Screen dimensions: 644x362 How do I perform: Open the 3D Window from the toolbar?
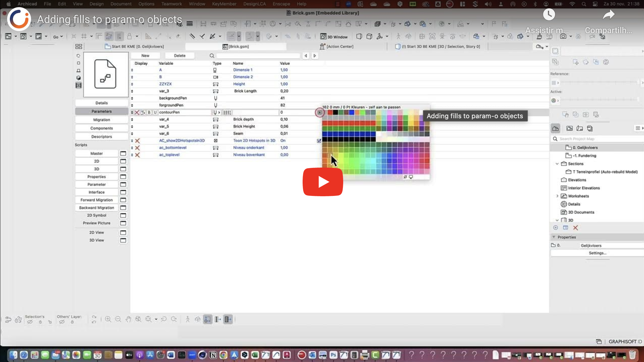click(334, 36)
